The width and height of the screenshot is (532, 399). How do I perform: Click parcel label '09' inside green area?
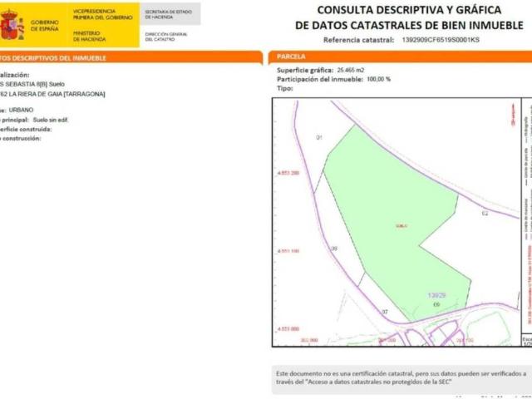(436, 305)
